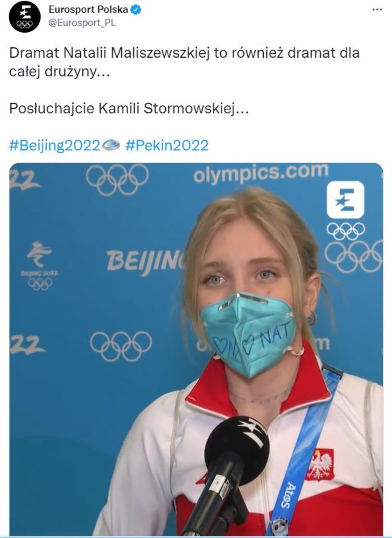Image resolution: width=392 pixels, height=538 pixels.
Task: Click the olympics.com text on video backdrop
Action: click(x=261, y=173)
